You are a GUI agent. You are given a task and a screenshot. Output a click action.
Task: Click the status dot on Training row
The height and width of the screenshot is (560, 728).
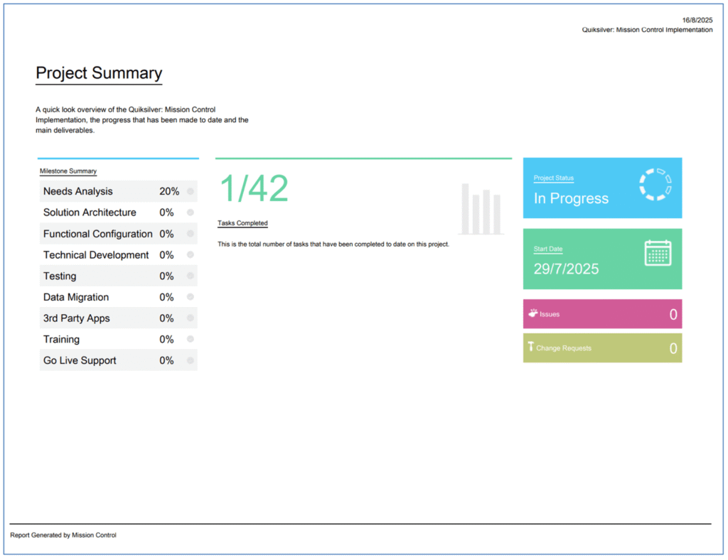click(191, 339)
